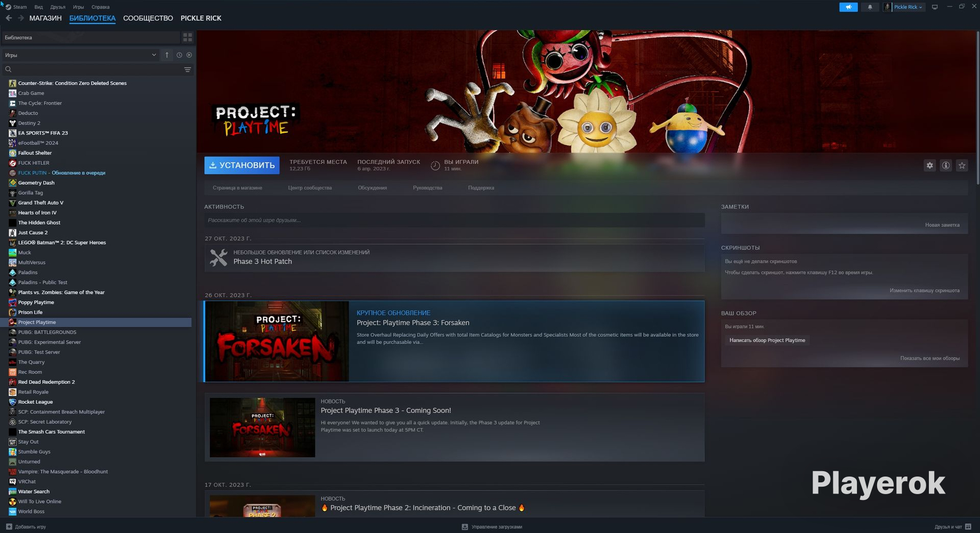
Task: Click the Crab Game icon
Action: (12, 93)
